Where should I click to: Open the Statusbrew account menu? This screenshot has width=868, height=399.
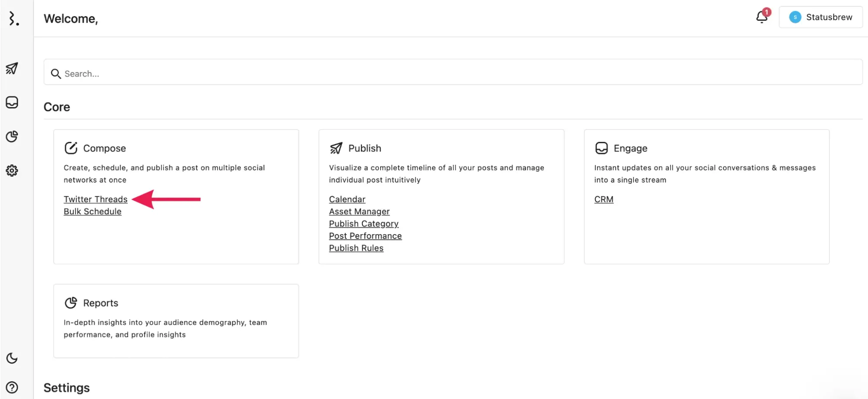pos(820,17)
